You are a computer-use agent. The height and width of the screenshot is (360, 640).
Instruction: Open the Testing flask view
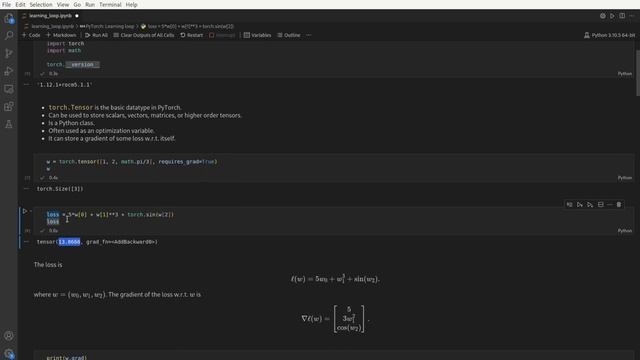click(9, 124)
